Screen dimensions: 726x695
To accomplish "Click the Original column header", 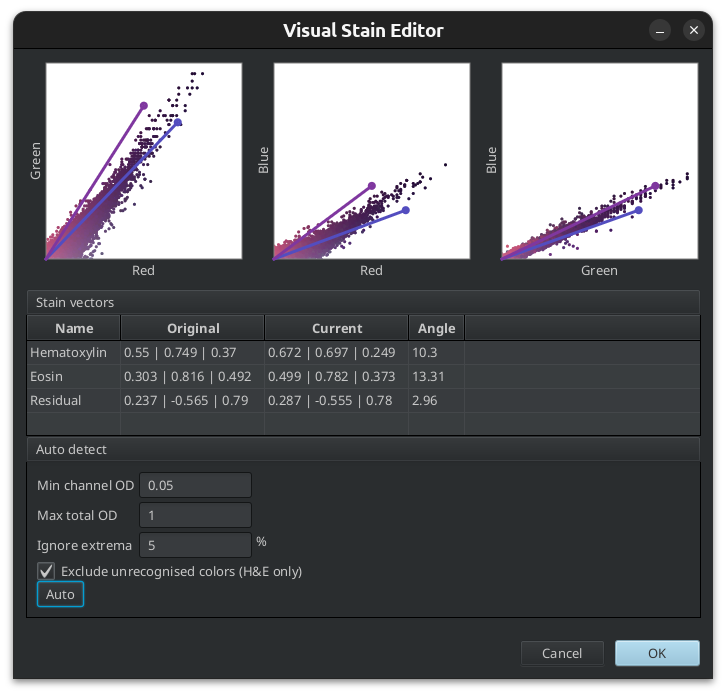I will pos(193,328).
